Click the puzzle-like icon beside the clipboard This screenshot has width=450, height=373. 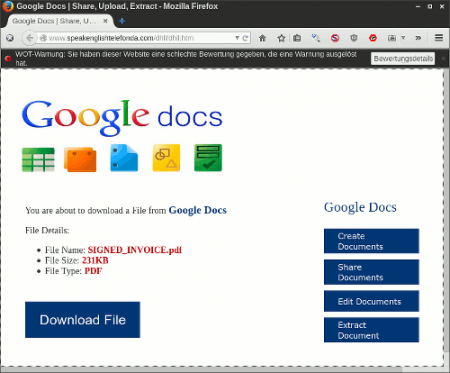pos(315,38)
